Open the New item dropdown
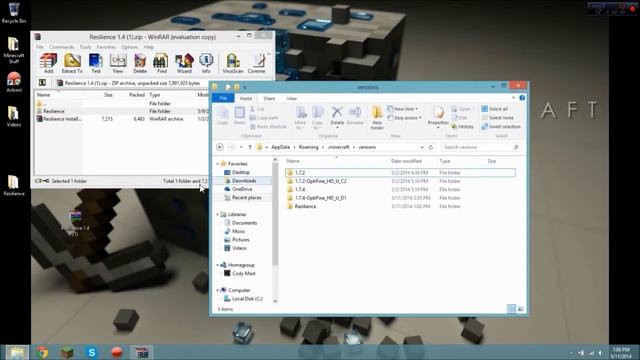 402,109
